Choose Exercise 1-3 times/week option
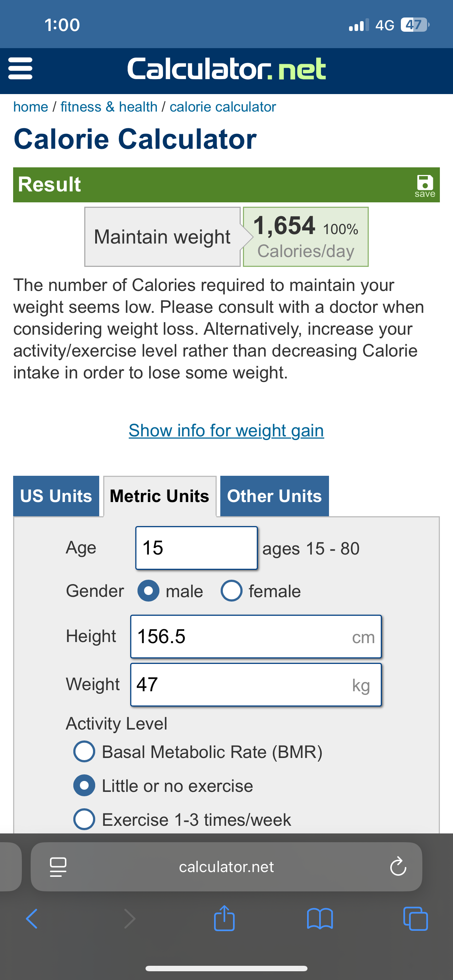 click(x=84, y=820)
